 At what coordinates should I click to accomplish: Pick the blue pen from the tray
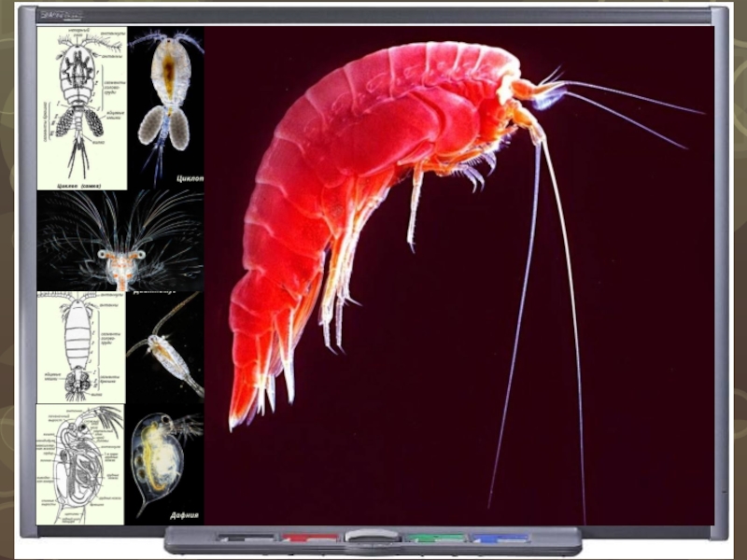(x=498, y=539)
